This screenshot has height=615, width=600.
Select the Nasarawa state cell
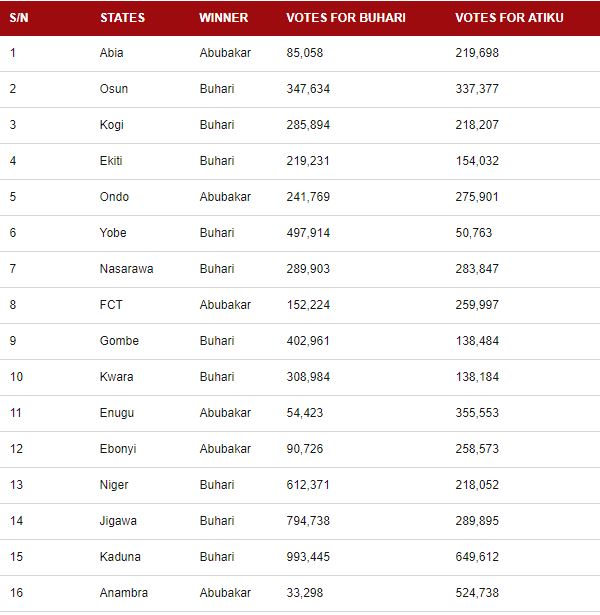click(x=126, y=269)
